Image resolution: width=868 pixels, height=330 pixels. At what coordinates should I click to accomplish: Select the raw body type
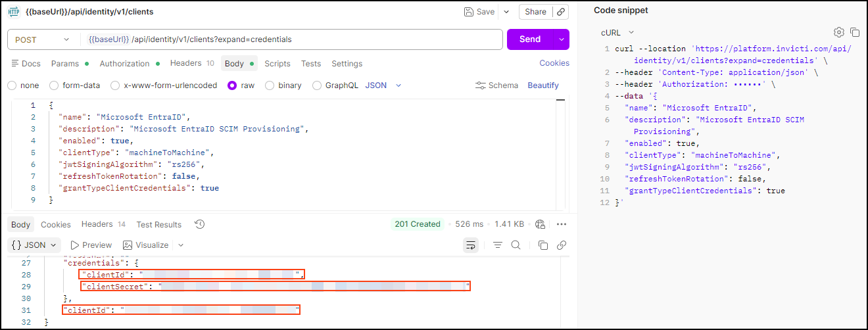click(x=241, y=85)
